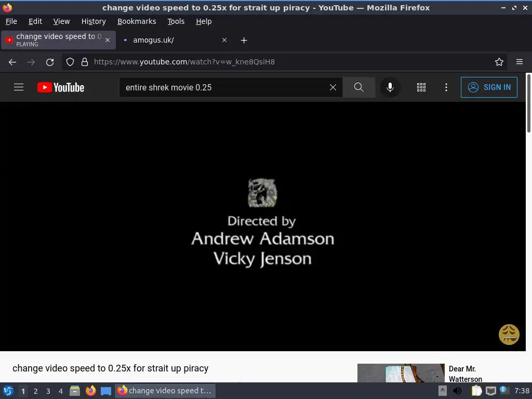The height and width of the screenshot is (399, 532).
Task: Switch to workspace 4
Action: pos(61,391)
